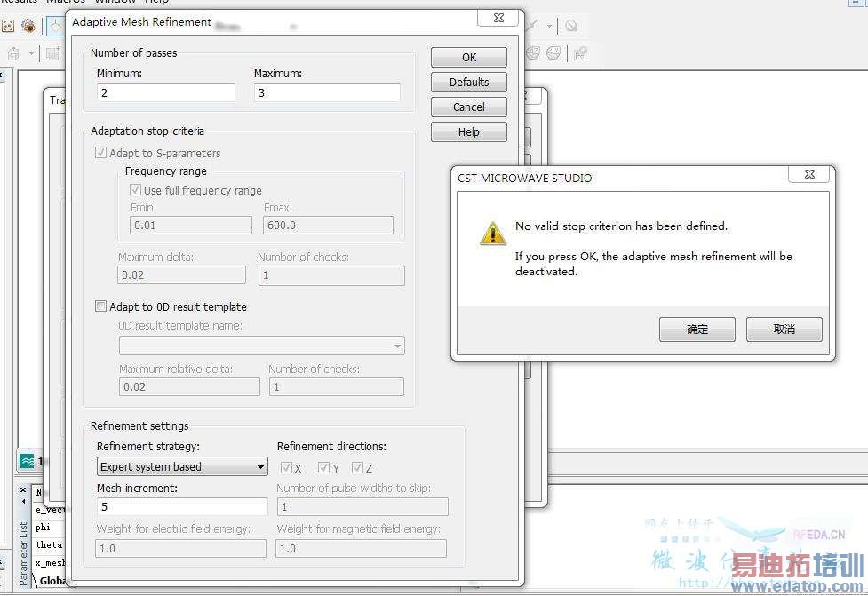Click the Maximum delta field
The height and width of the screenshot is (596, 868).
point(181,275)
